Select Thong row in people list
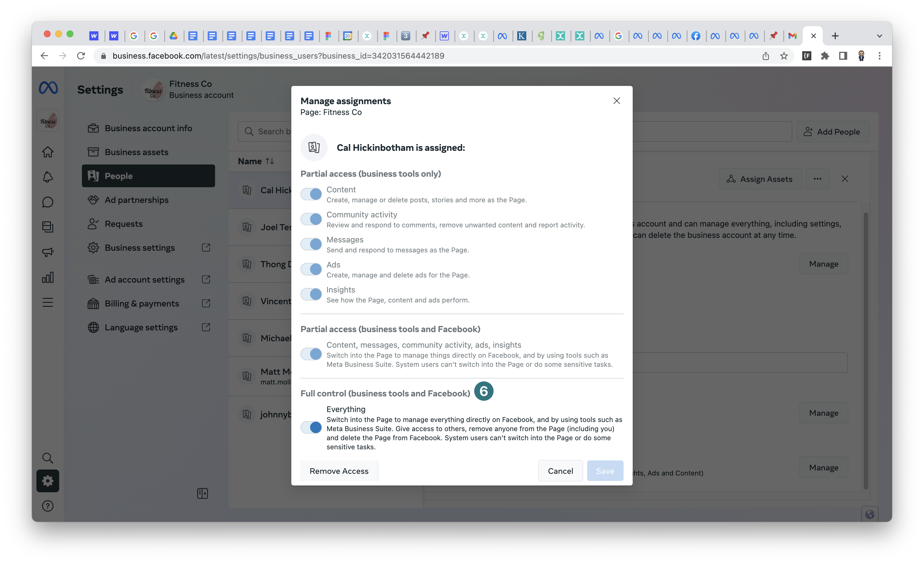The height and width of the screenshot is (564, 924). pyautogui.click(x=260, y=264)
